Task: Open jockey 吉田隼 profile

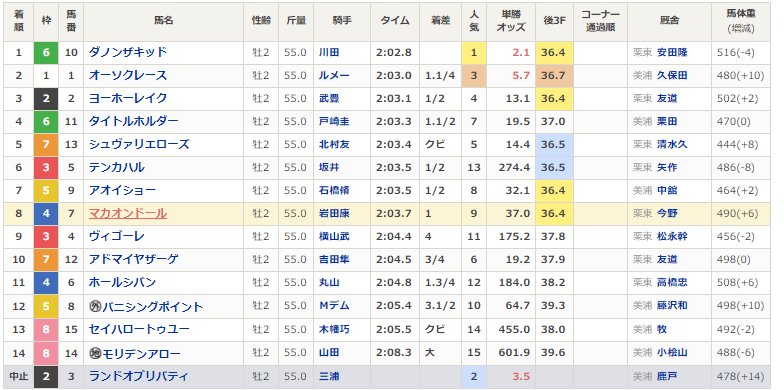Action: [334, 260]
